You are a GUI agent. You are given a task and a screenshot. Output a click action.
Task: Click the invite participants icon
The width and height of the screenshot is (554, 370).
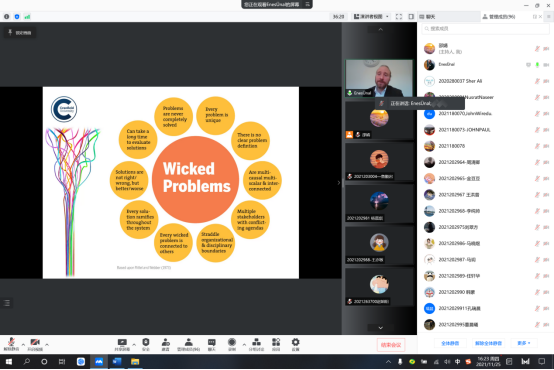click(x=165, y=344)
